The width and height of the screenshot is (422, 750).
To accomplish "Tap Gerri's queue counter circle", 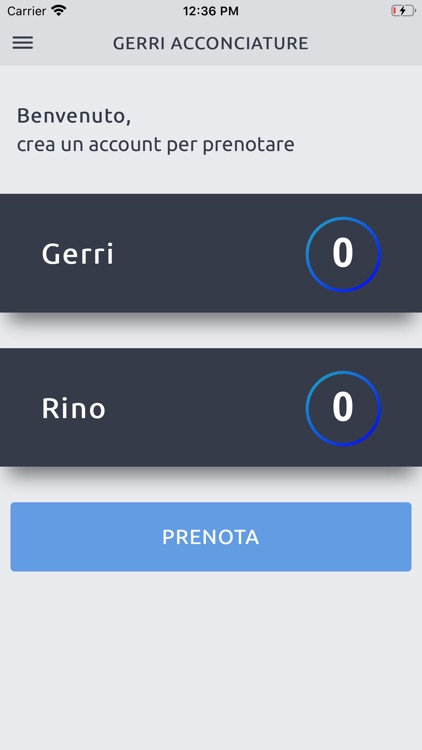I will 343,254.
